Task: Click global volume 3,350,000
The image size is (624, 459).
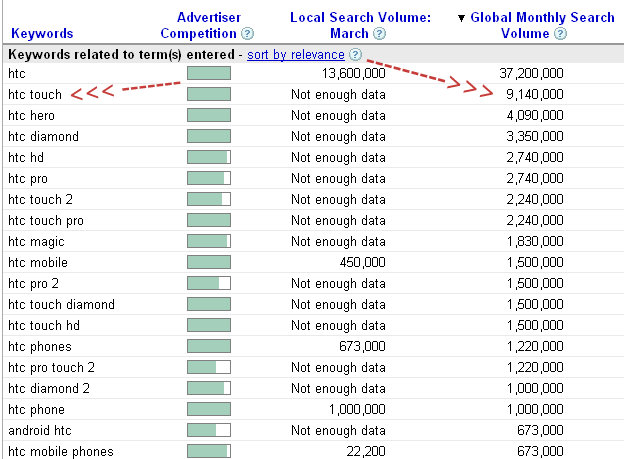Action: (534, 136)
